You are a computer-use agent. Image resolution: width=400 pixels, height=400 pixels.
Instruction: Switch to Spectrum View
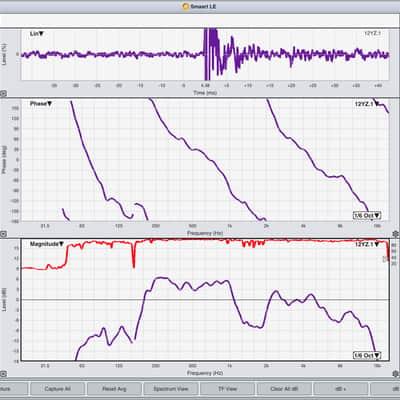pyautogui.click(x=171, y=389)
